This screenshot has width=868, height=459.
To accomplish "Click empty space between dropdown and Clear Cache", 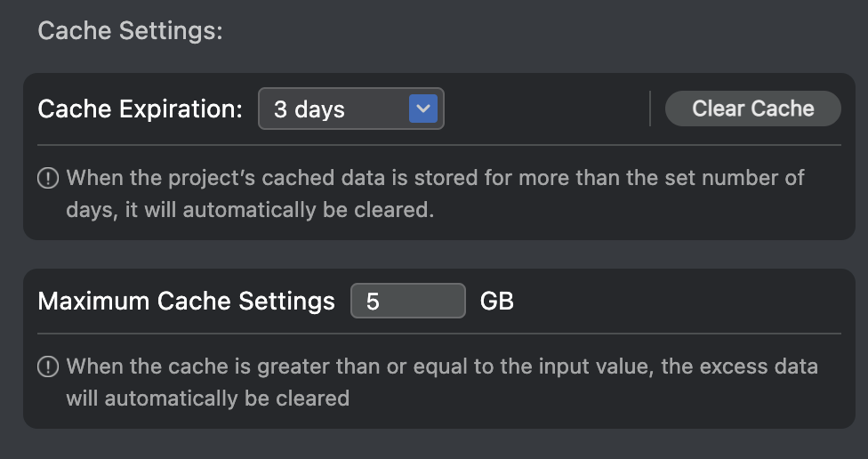I will 547,109.
